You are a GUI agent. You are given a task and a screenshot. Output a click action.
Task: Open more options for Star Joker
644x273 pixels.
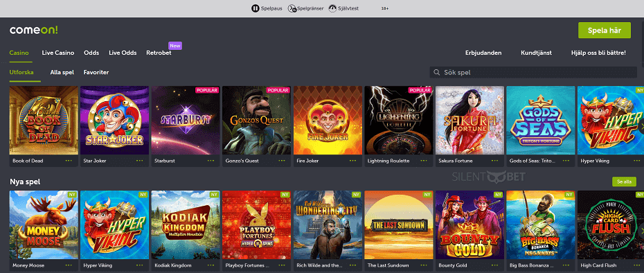click(x=140, y=161)
